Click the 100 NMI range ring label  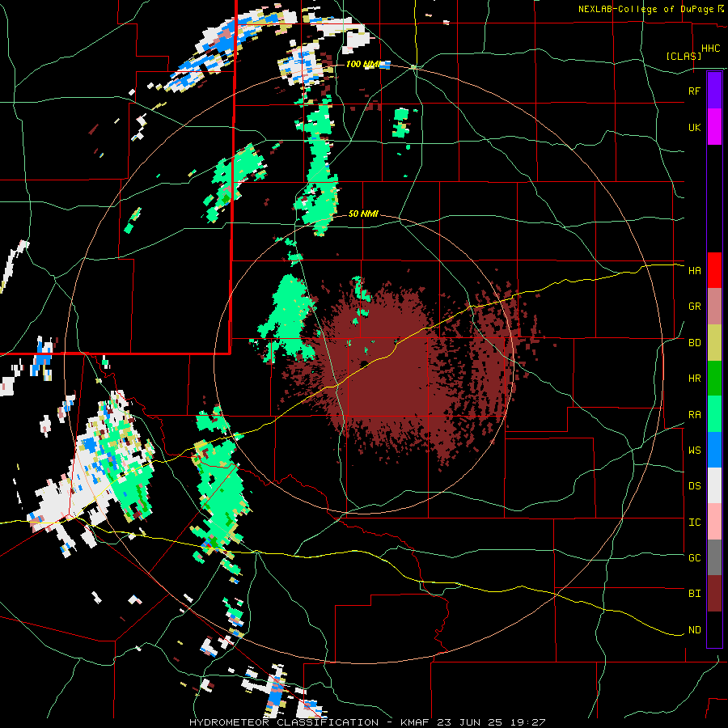tap(362, 64)
